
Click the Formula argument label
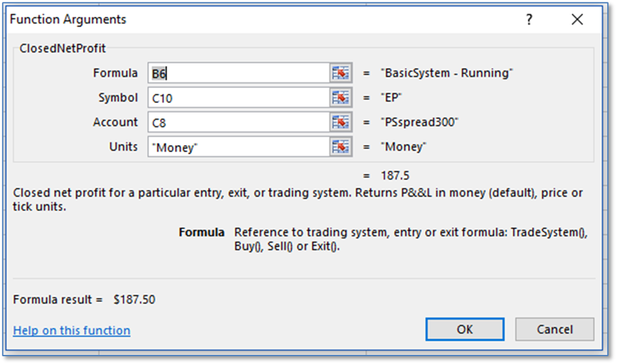coord(115,73)
